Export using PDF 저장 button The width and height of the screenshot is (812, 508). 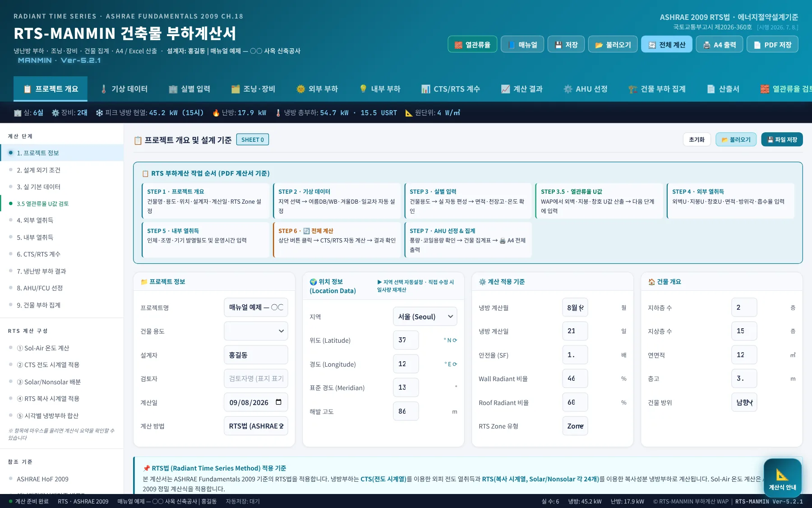772,44
